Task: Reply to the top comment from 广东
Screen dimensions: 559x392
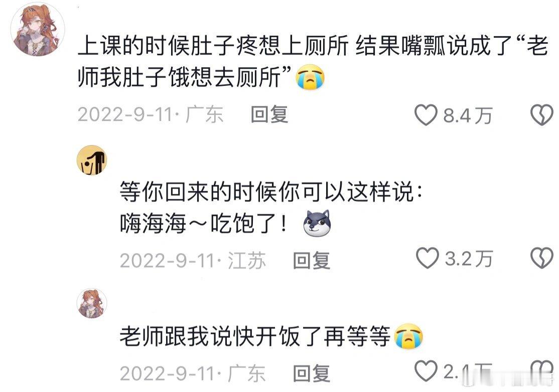Action: 269,115
